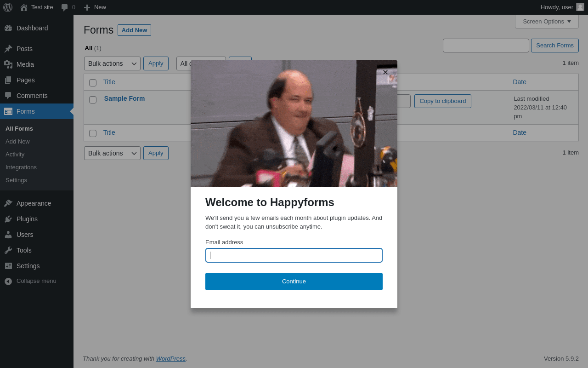Tick the select-all checkbox in table footer

(93, 133)
